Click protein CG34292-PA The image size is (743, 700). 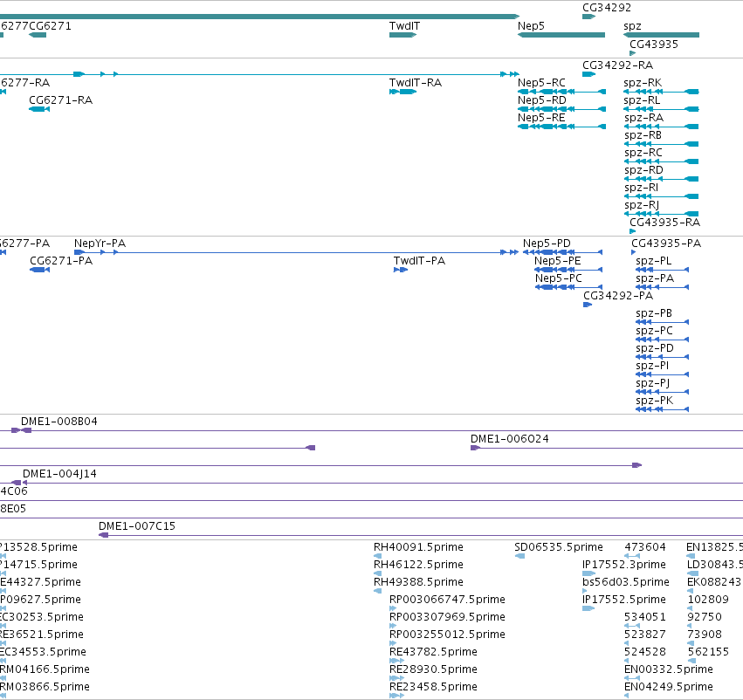click(588, 305)
